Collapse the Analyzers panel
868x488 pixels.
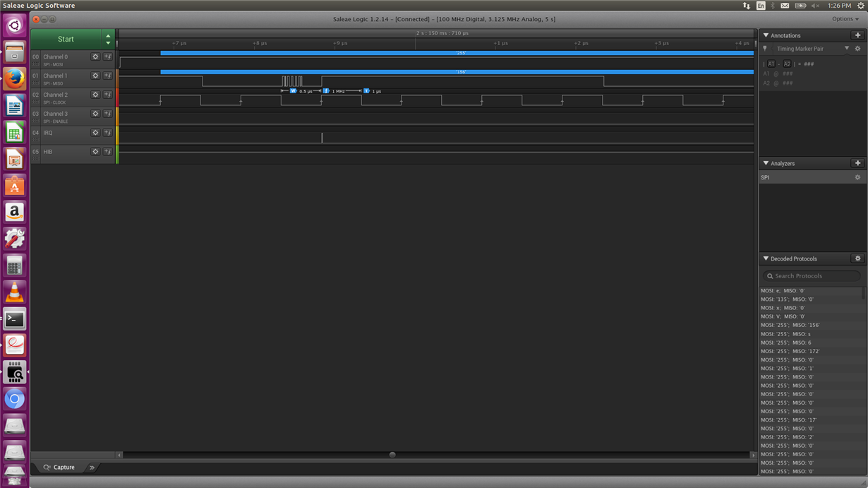pos(766,163)
